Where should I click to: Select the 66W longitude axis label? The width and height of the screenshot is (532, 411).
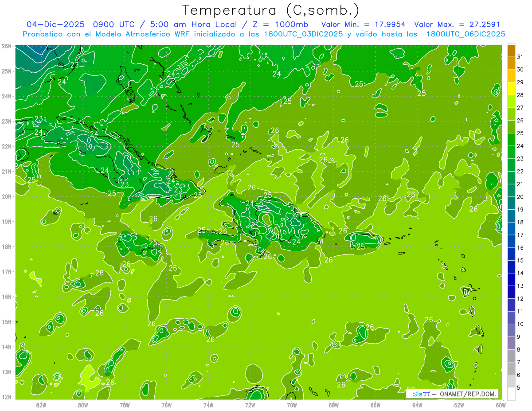pyautogui.click(x=375, y=404)
